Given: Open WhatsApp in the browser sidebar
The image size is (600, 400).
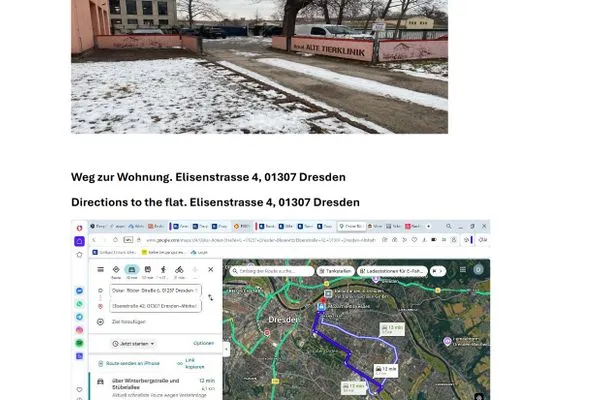Looking at the screenshot, I should coord(79,304).
